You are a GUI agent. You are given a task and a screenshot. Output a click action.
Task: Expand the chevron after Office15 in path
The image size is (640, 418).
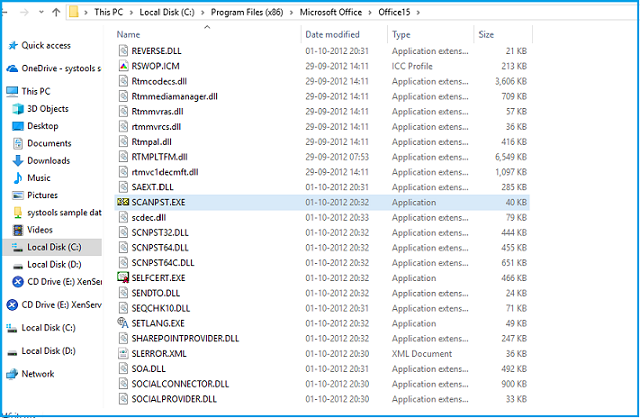point(418,12)
